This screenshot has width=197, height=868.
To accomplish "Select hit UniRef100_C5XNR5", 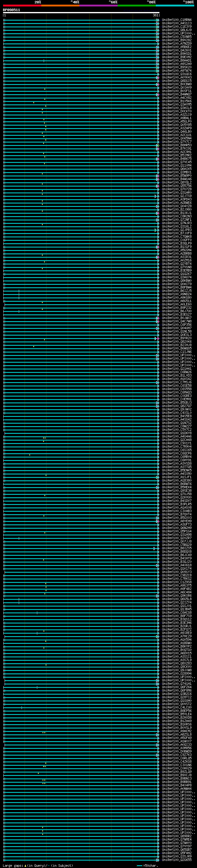I will click(176, 37).
